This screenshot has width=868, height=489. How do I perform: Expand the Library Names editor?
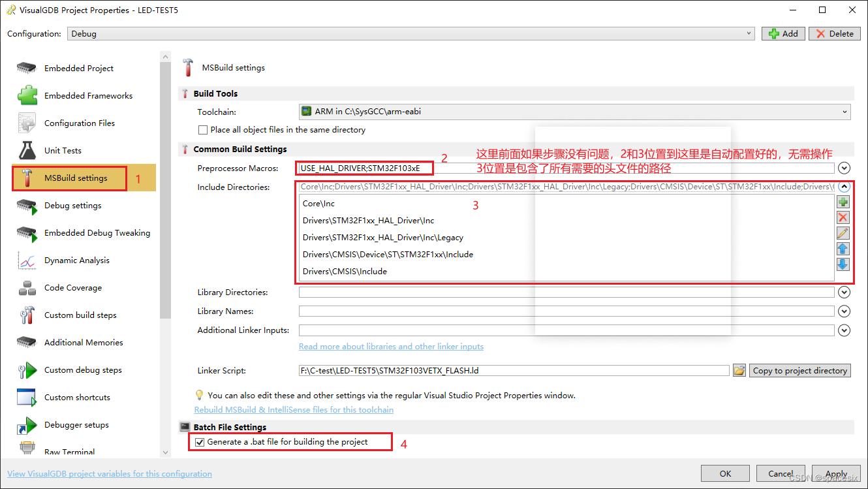[x=844, y=311]
